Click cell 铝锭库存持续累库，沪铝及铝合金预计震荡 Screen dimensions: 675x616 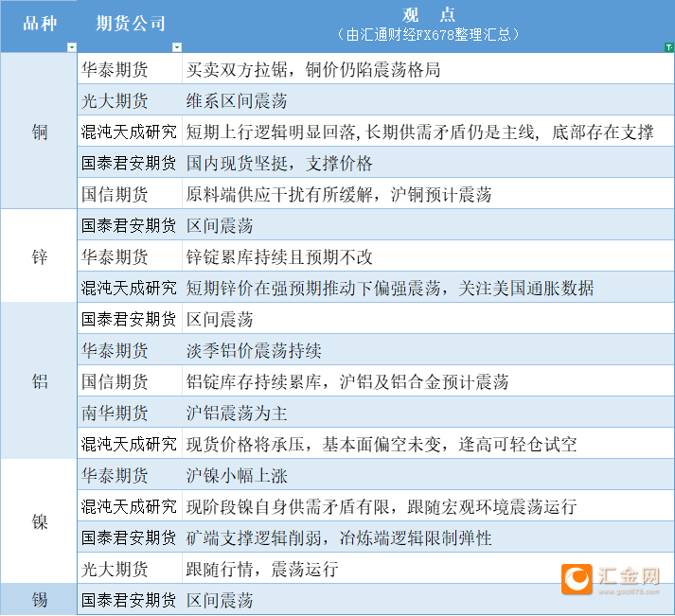tap(428, 380)
